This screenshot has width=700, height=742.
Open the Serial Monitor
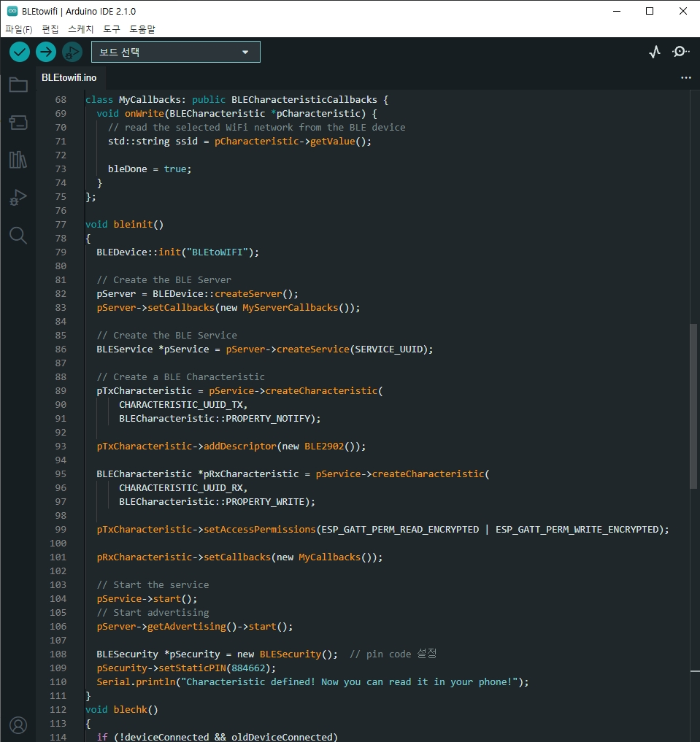(680, 52)
